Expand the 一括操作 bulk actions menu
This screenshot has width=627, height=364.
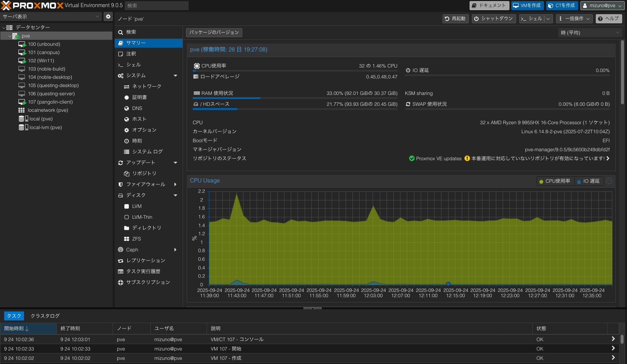[x=574, y=19]
